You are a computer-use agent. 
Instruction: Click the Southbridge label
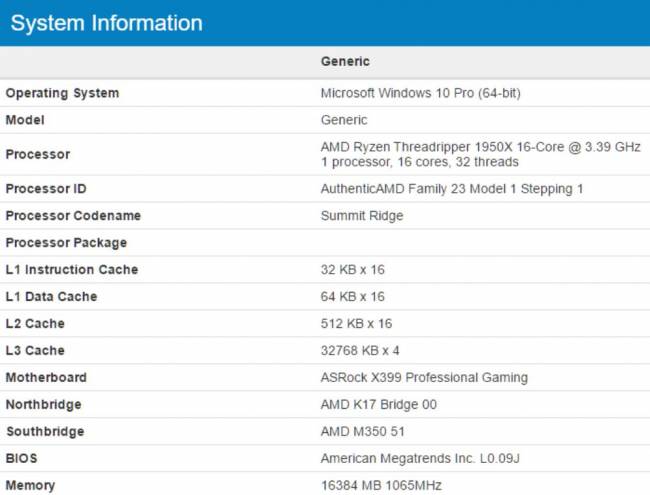point(45,432)
